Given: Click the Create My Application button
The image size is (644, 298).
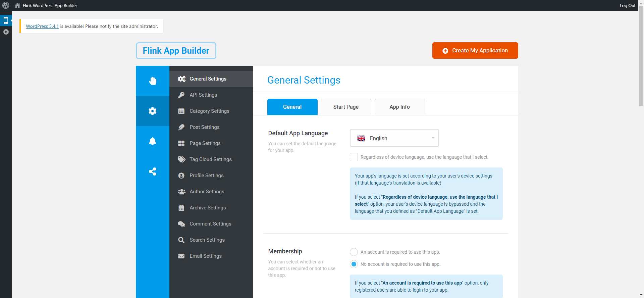Looking at the screenshot, I should [x=475, y=50].
